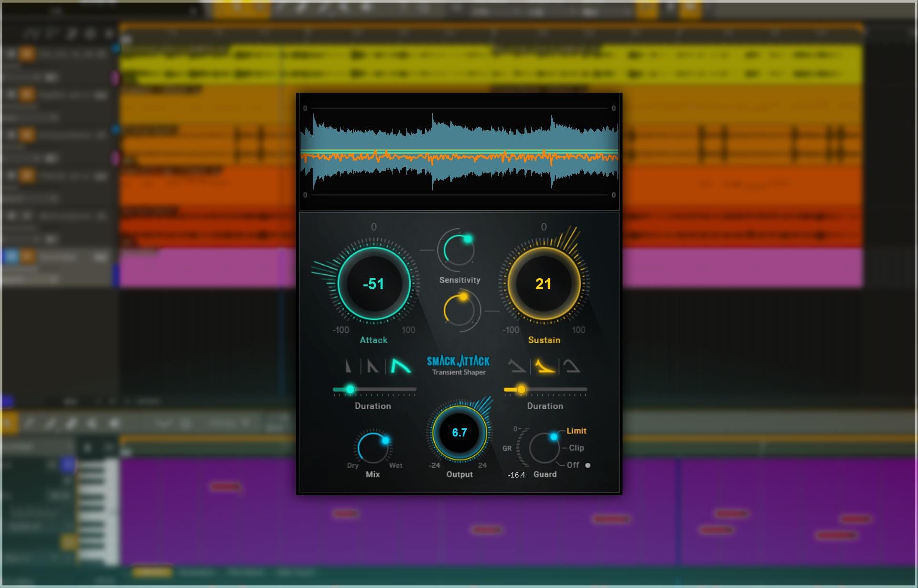Click the Smack Attack Transient Shaper logo
918x588 pixels.
[x=459, y=365]
